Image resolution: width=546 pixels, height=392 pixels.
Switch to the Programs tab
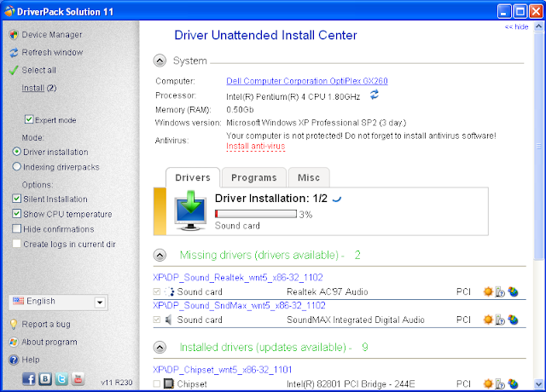coord(254,178)
